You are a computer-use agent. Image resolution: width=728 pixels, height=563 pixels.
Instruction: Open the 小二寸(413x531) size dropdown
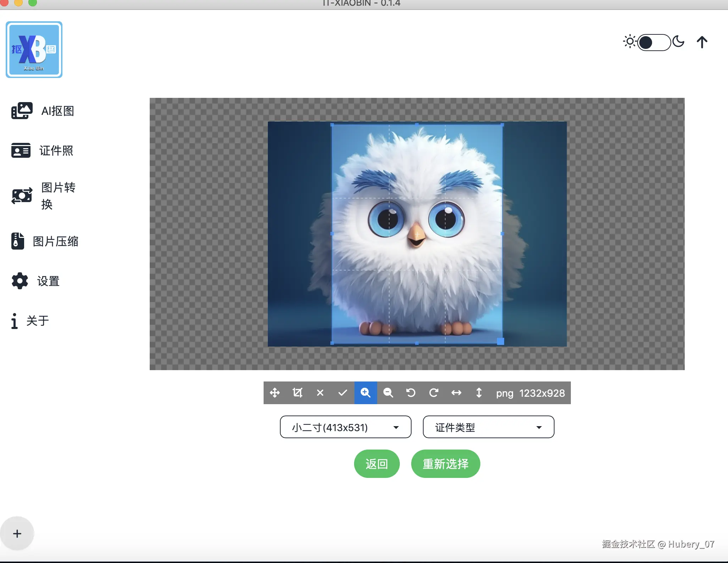tap(346, 427)
